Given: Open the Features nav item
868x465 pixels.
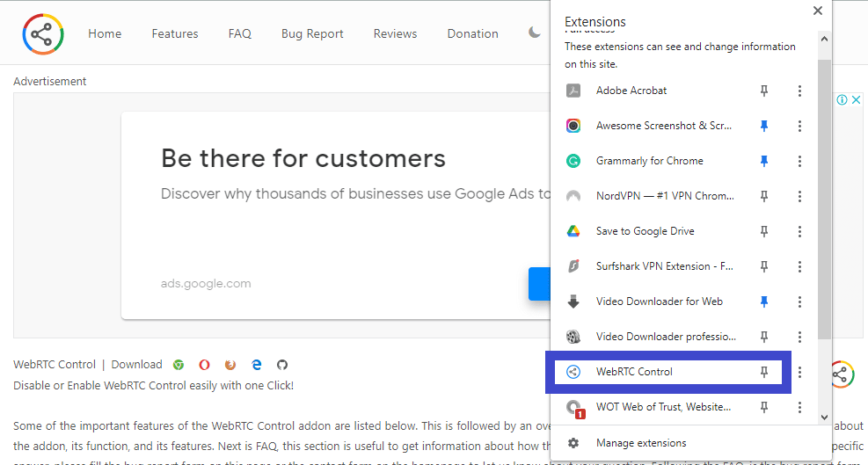Looking at the screenshot, I should (x=175, y=33).
